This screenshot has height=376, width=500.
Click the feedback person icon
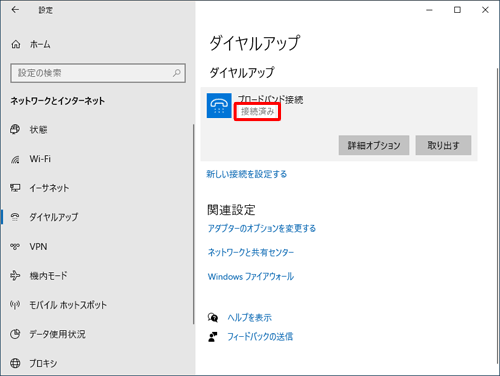coord(213,337)
